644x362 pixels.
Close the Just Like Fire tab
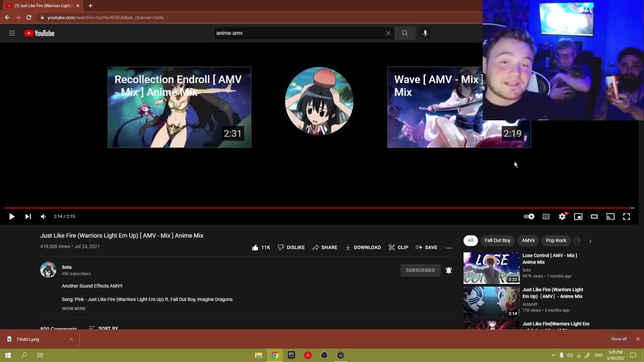[77, 6]
